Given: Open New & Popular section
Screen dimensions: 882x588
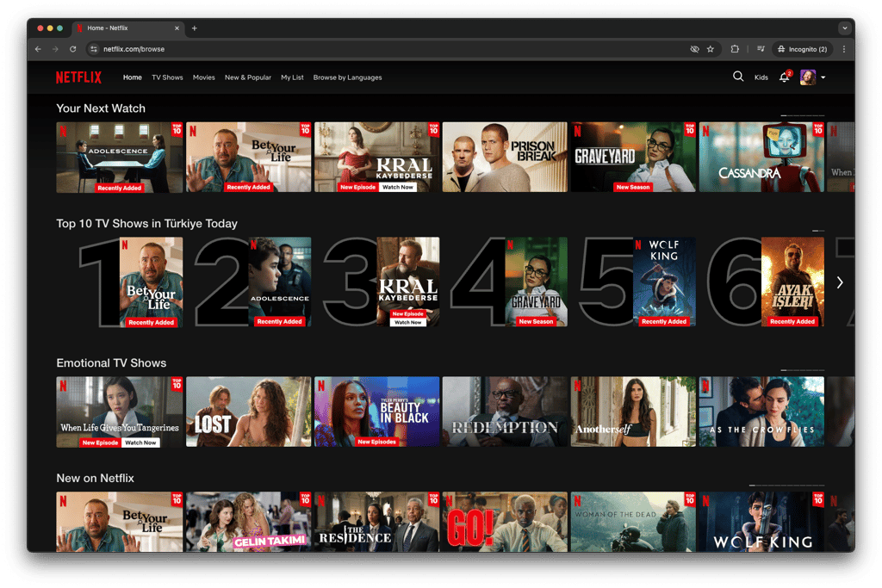Looking at the screenshot, I should click(x=248, y=77).
